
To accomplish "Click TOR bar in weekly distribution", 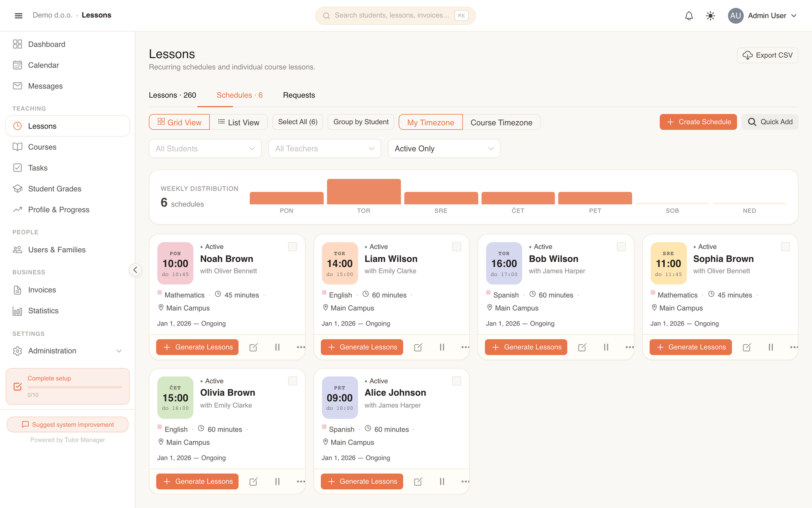I will (x=364, y=191).
